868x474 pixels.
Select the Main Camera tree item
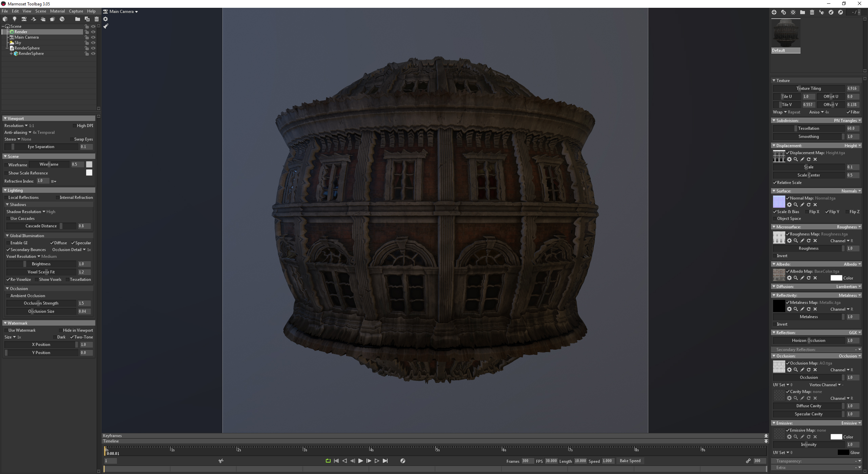[26, 37]
